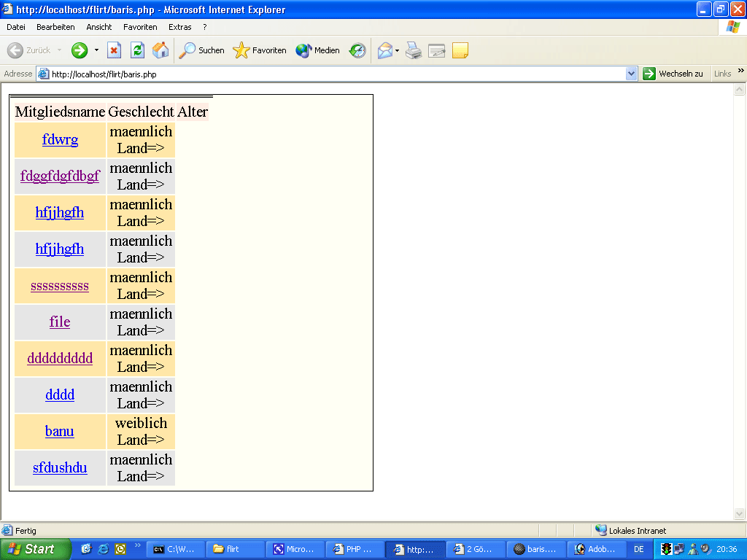The image size is (747, 560).
Task: Open the Extras menu
Action: tap(179, 27)
